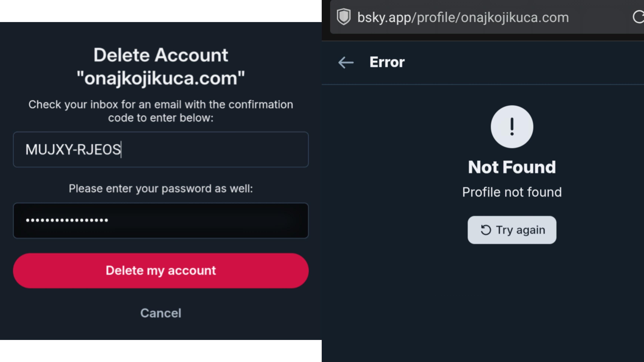Click the Delete Account dialog heading
This screenshot has height=362, width=644.
(x=161, y=55)
